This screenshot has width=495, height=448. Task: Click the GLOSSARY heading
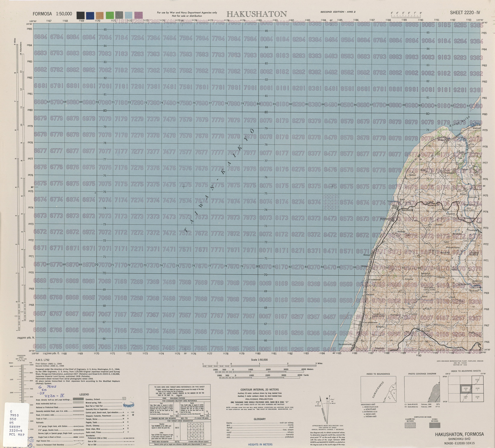coord(260,419)
